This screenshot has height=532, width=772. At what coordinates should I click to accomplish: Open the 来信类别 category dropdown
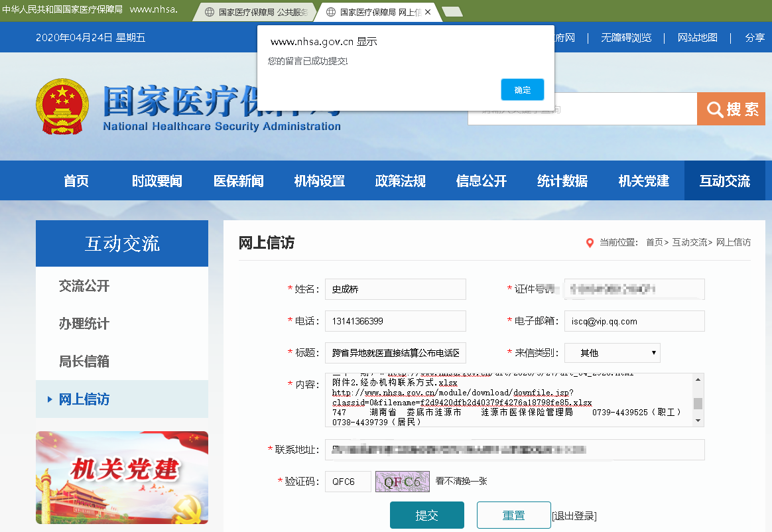click(x=612, y=353)
